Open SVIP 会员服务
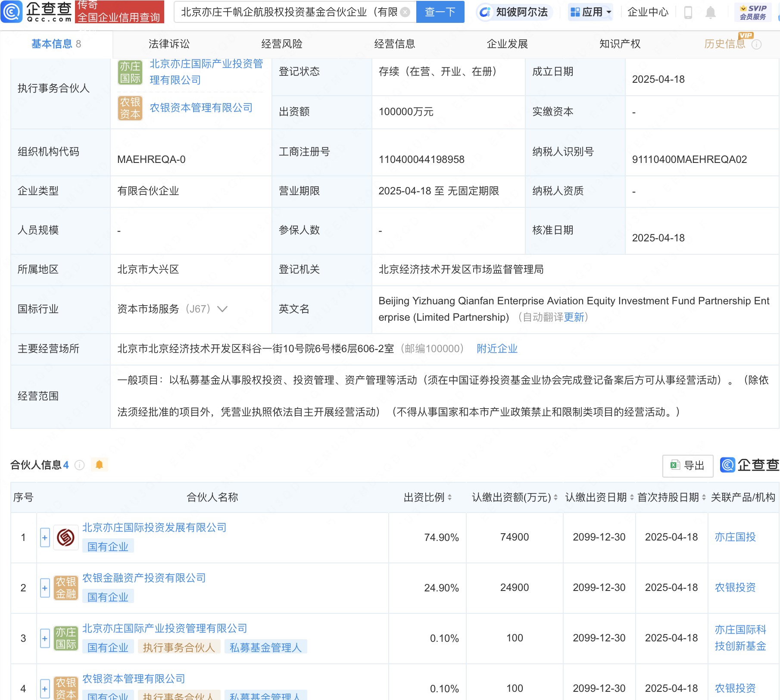 tap(753, 12)
